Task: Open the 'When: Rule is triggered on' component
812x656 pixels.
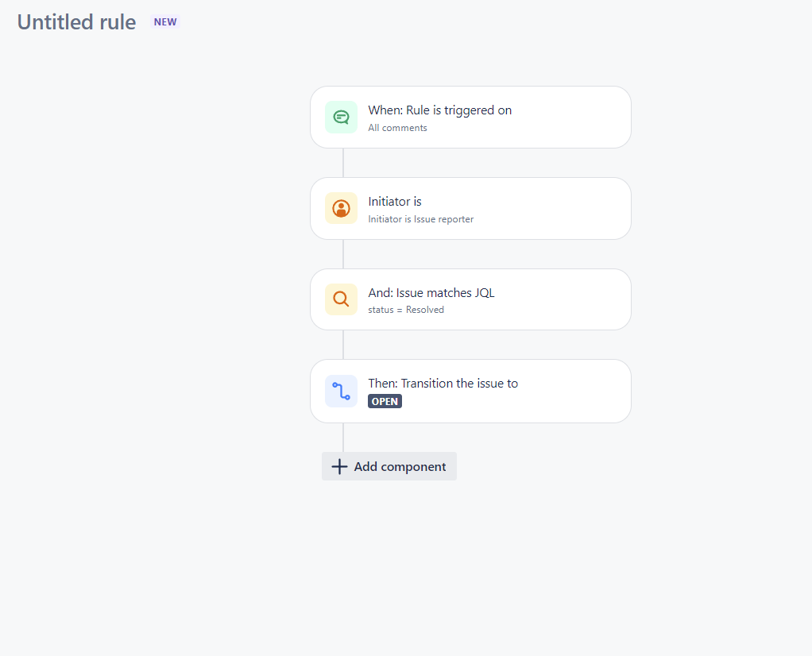Action: pyautogui.click(x=470, y=116)
